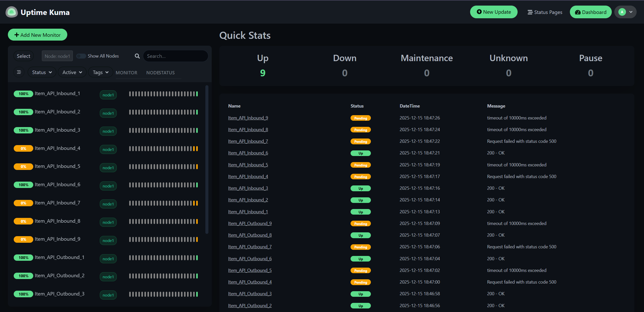The image size is (644, 312).
Task: Click the 0% badge of Item_API_Inbound_7
Action: point(23,203)
